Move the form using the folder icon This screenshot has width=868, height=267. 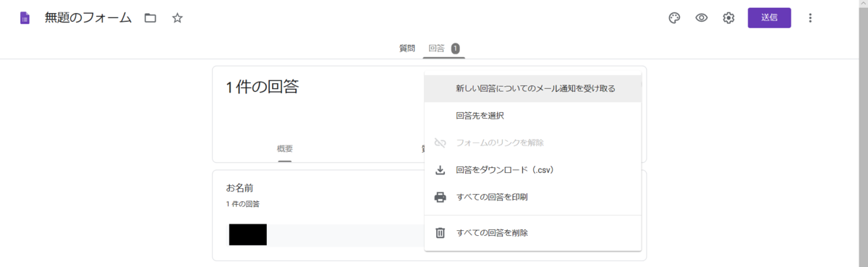tap(150, 18)
